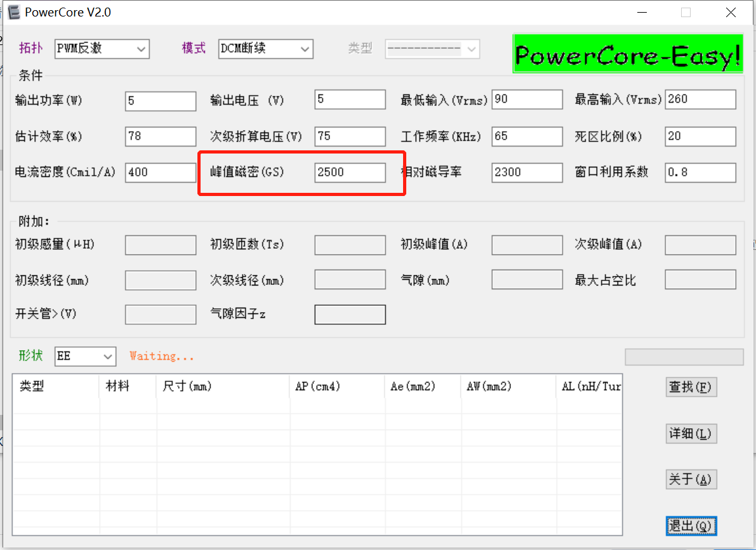Click the 最高输入(Vrms) field with 260
This screenshot has height=550, width=756.
[701, 100]
